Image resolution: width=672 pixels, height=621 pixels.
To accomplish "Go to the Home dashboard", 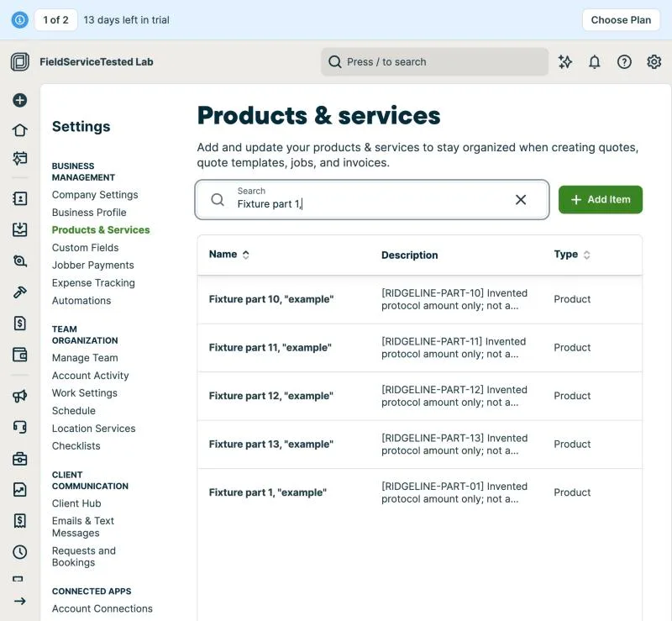I will point(19,130).
